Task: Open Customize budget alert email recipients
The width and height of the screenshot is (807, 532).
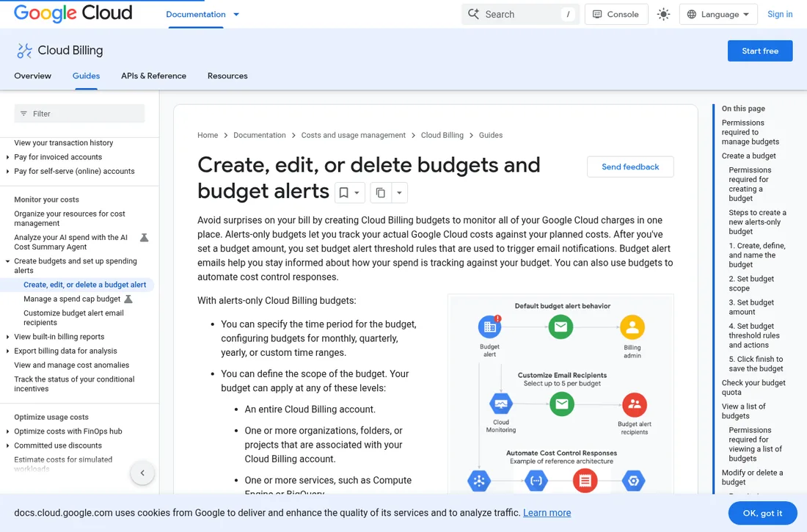Action: click(73, 318)
